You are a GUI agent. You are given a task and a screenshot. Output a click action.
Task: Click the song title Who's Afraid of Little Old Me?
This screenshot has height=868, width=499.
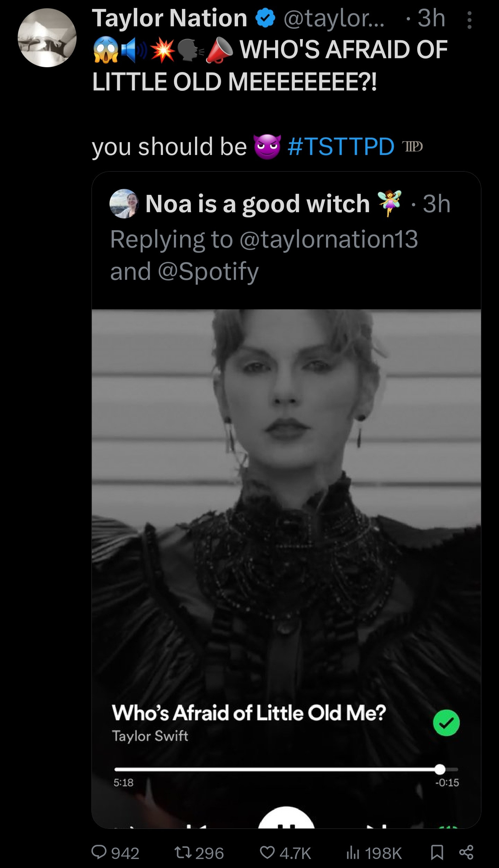click(x=249, y=713)
